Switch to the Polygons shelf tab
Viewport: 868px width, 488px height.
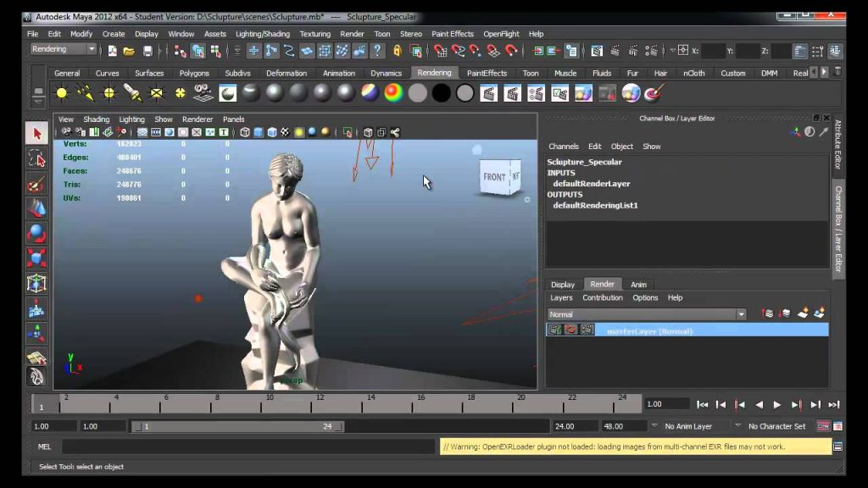point(194,73)
